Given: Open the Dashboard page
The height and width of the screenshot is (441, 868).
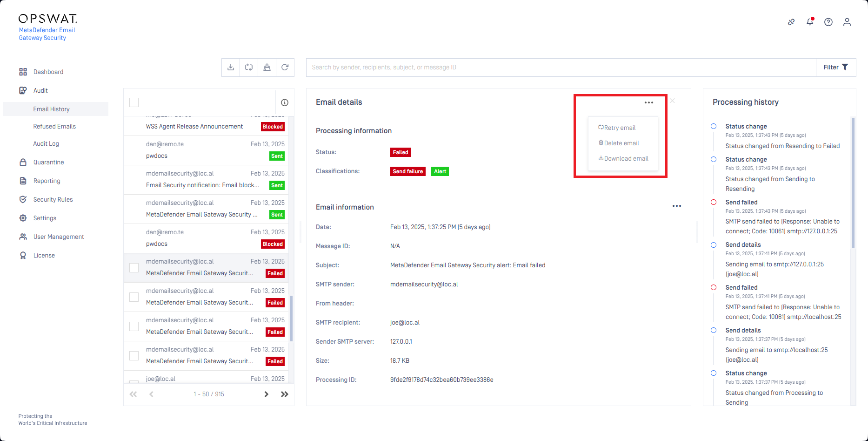Looking at the screenshot, I should click(x=48, y=72).
